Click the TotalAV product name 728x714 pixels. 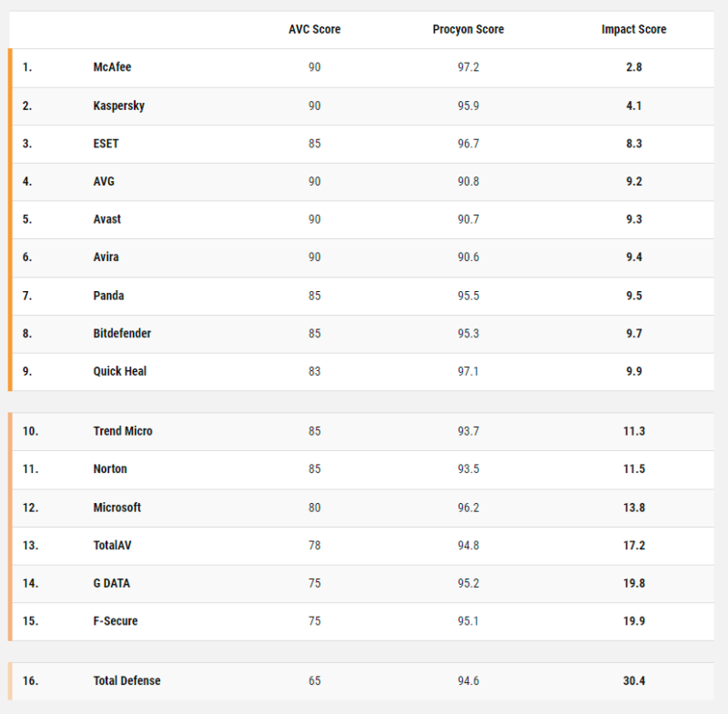point(113,546)
